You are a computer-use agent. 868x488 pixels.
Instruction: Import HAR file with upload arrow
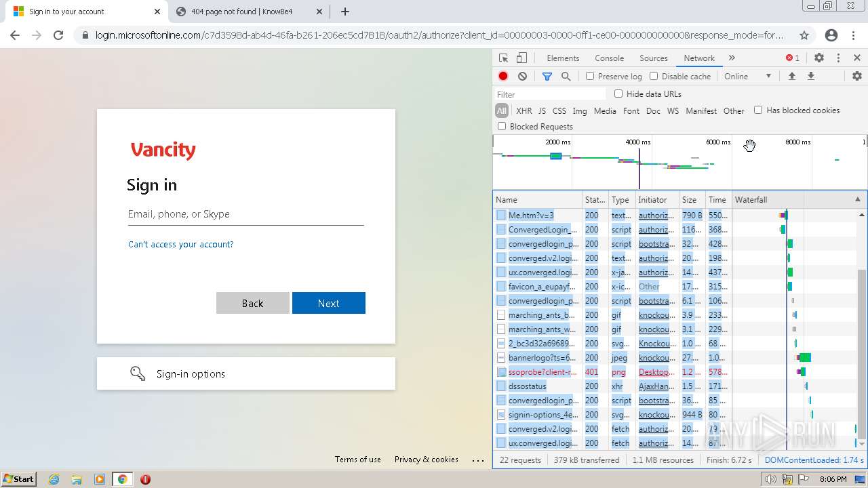[791, 77]
